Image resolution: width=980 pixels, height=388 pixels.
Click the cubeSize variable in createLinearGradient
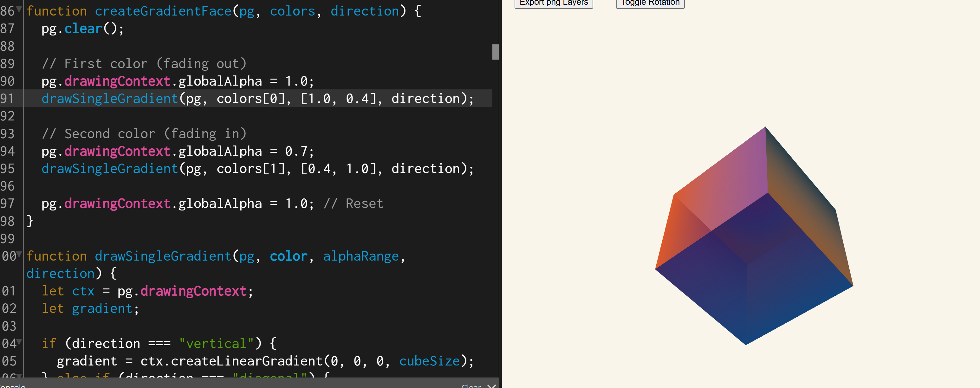coord(429,361)
